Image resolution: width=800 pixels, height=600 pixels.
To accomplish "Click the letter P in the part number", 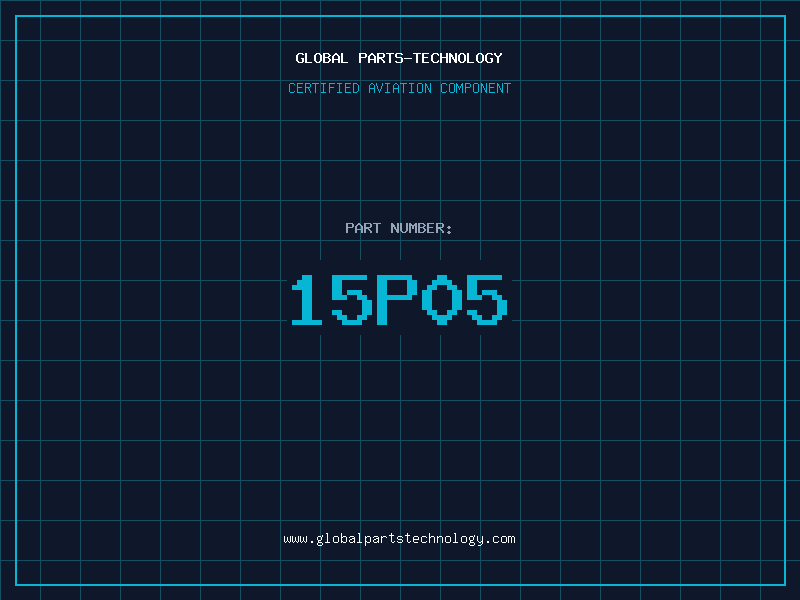I will pyautogui.click(x=397, y=301).
